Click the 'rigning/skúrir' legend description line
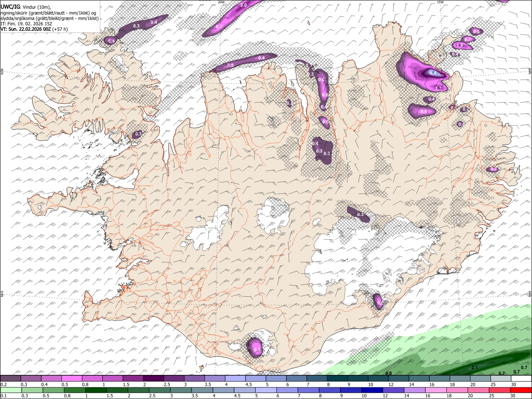Image resolution: width=532 pixels, height=399 pixels. (48, 12)
